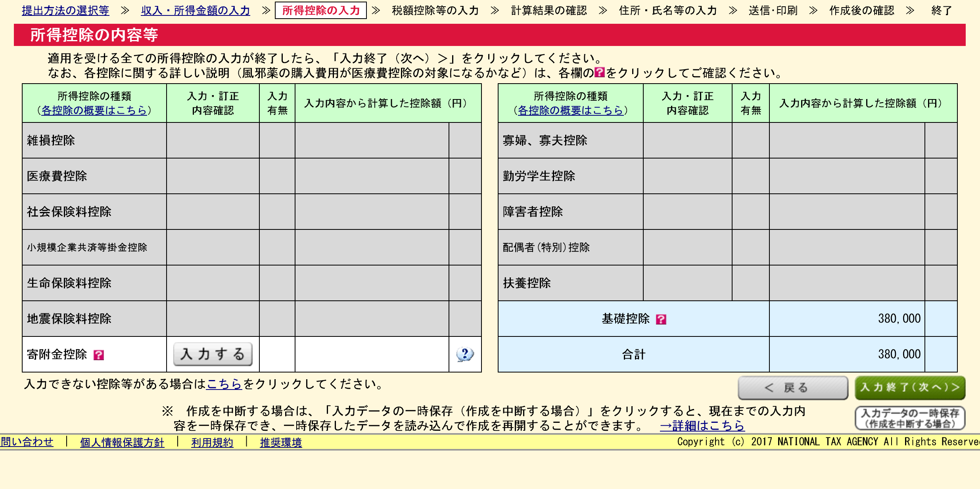Click the 戻る back button

pyautogui.click(x=792, y=388)
